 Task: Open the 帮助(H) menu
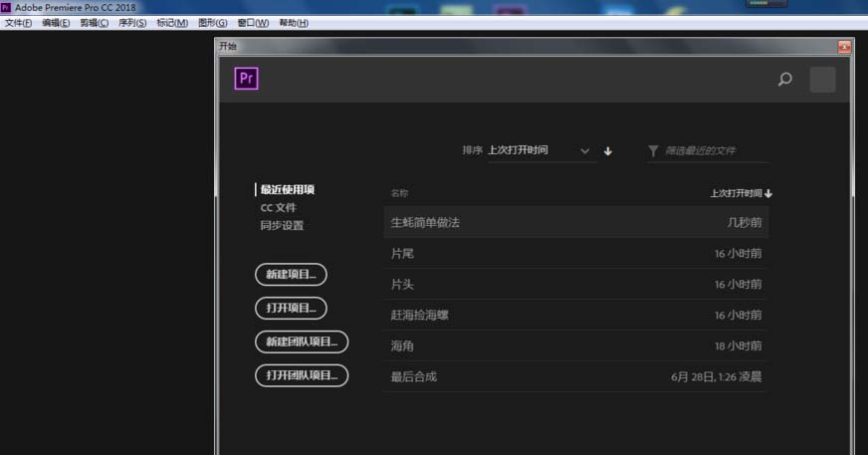tap(294, 23)
